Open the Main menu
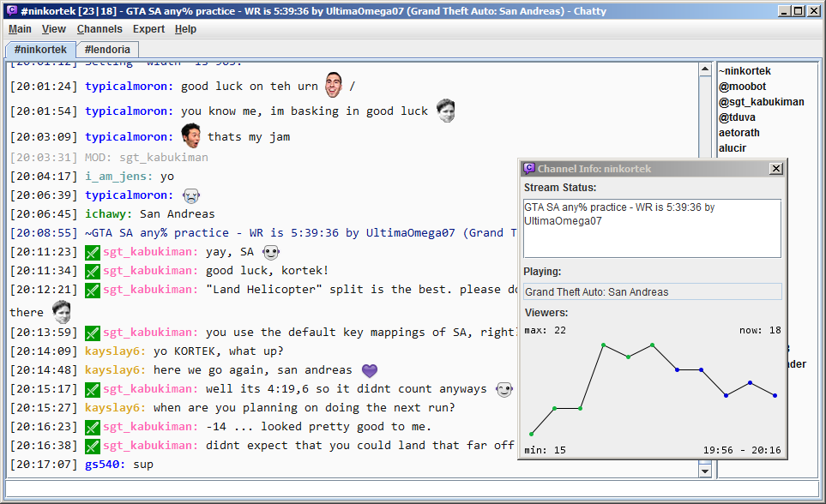 tap(20, 28)
